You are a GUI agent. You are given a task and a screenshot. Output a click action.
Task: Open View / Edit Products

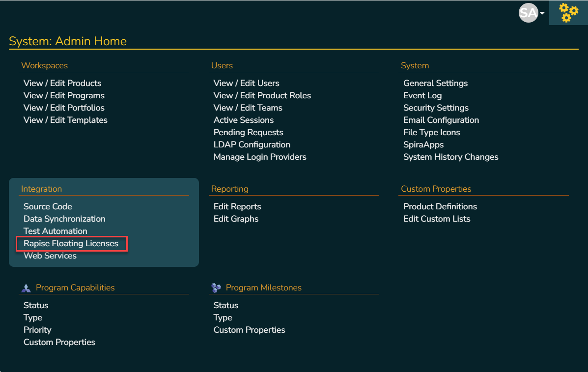62,83
